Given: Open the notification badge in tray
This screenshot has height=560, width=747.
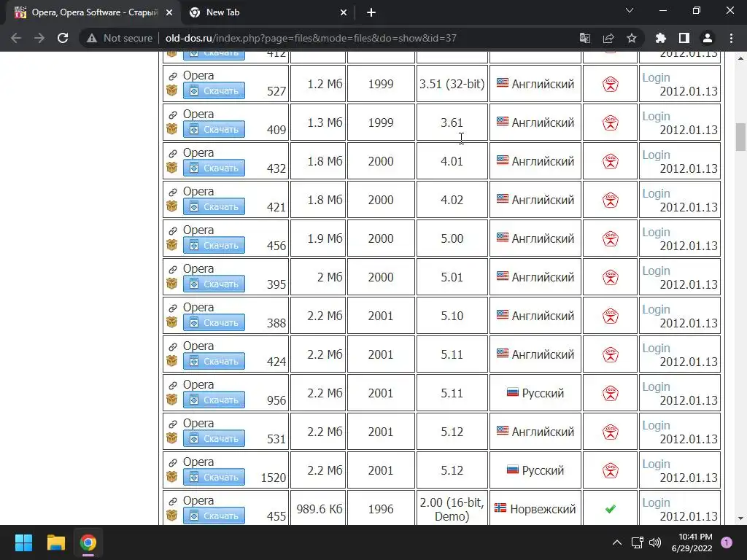Looking at the screenshot, I should pyautogui.click(x=727, y=542).
